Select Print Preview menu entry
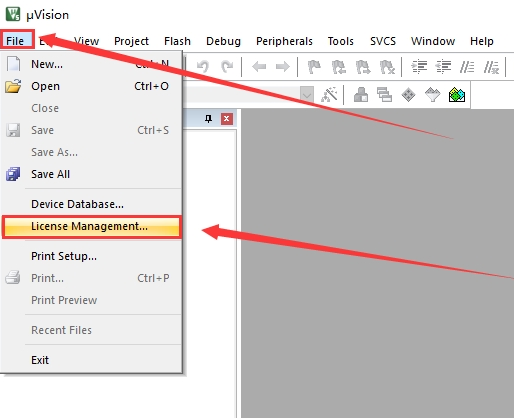514x418 pixels. point(91,300)
